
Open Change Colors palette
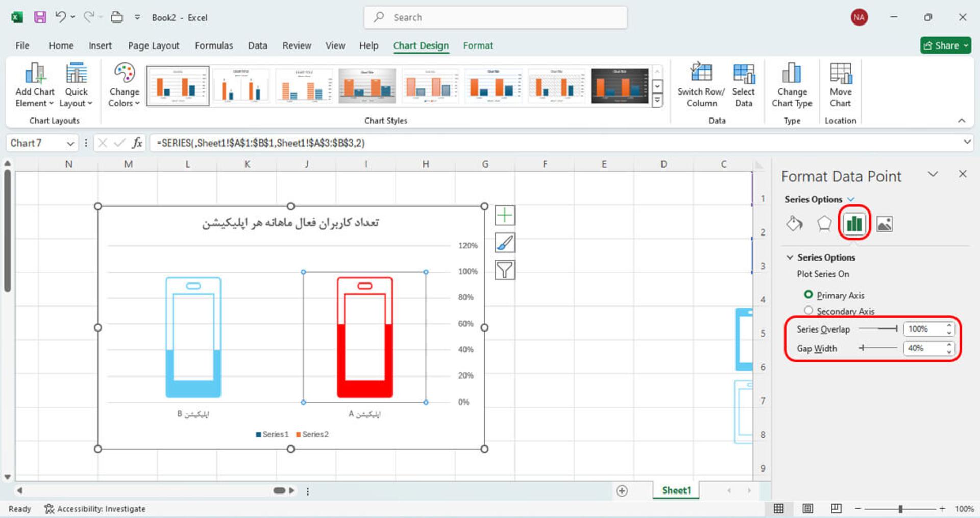point(124,85)
